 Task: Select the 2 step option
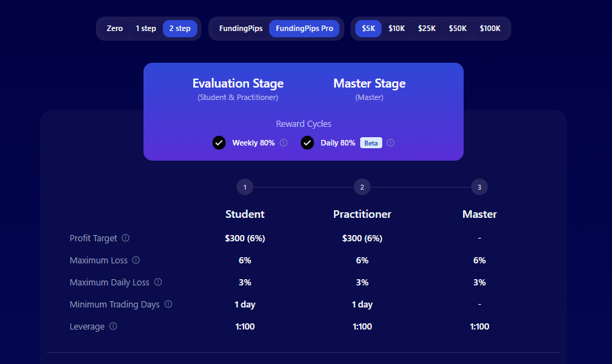[x=180, y=28]
